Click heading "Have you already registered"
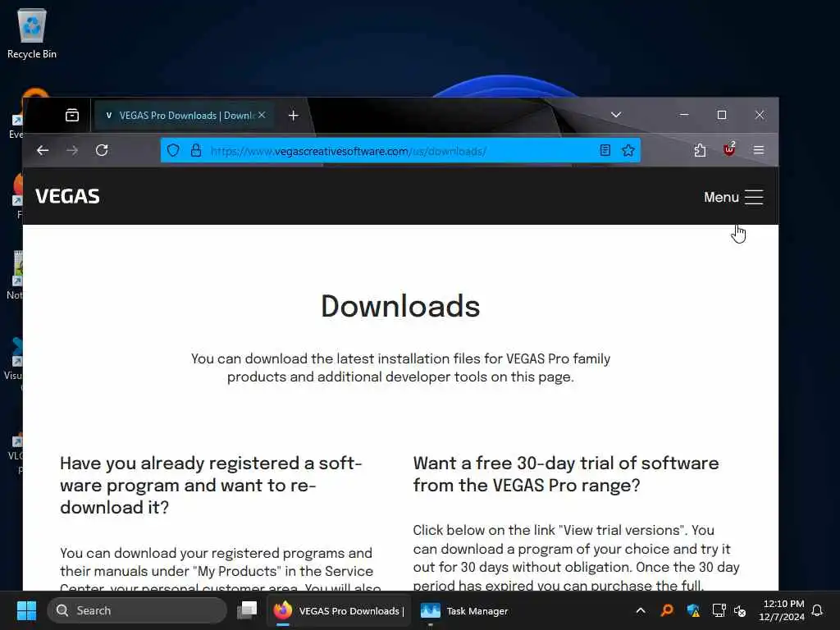This screenshot has height=630, width=840. (211, 485)
